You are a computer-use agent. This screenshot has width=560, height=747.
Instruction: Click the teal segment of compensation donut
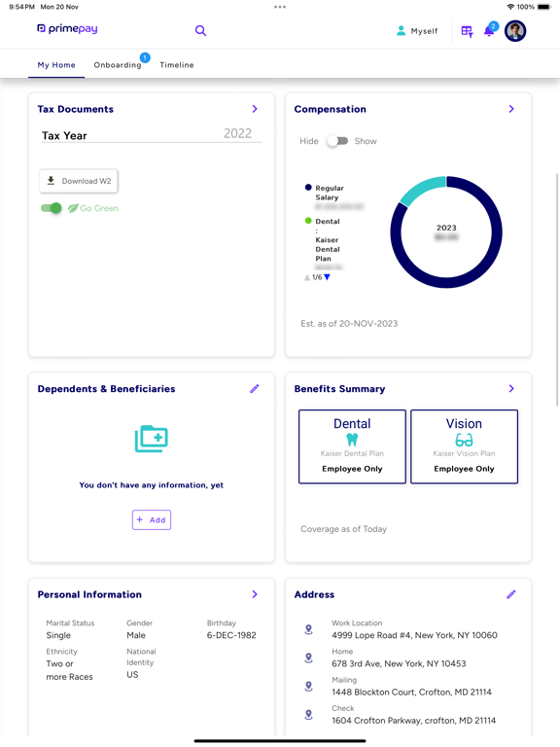(x=420, y=189)
